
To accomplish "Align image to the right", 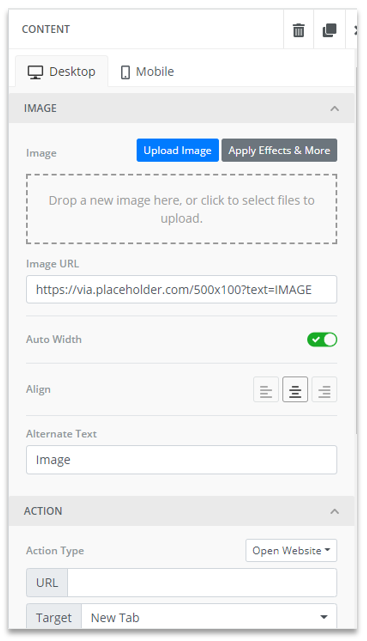I will pyautogui.click(x=324, y=390).
